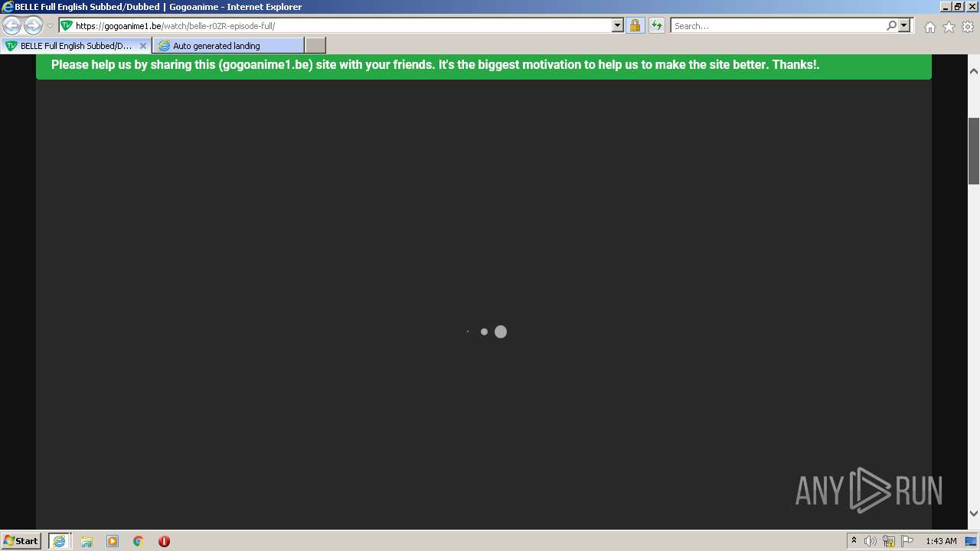Launch Google Chrome from the taskbar
Viewport: 980px width, 551px height.
(139, 541)
